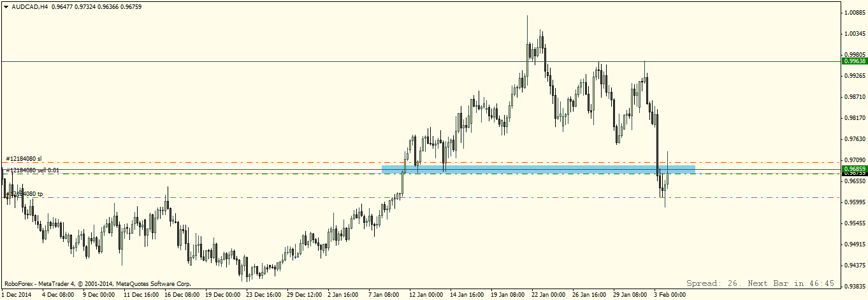Click the 0.98710 price scale label
868x300 pixels.
click(855, 97)
